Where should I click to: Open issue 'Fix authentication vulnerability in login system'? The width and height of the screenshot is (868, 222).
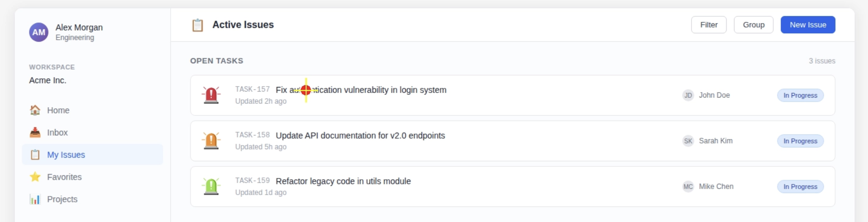click(361, 90)
